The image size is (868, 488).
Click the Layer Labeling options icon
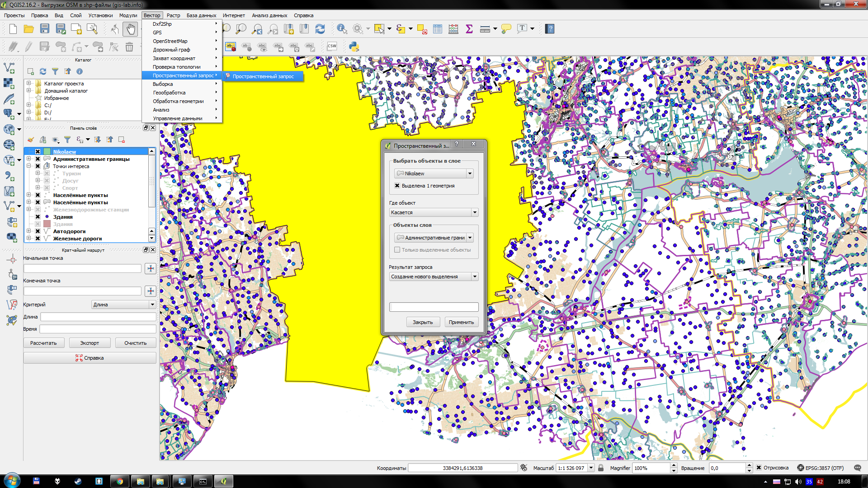click(x=231, y=47)
